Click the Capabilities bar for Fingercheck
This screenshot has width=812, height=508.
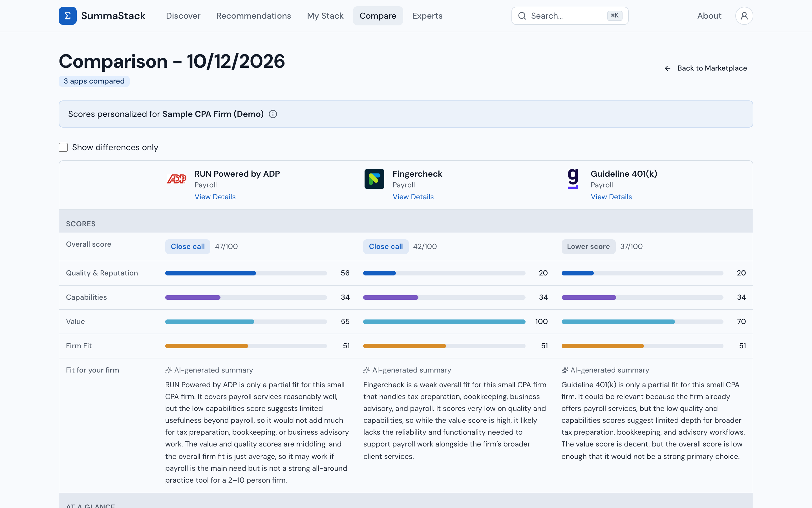pyautogui.click(x=444, y=298)
